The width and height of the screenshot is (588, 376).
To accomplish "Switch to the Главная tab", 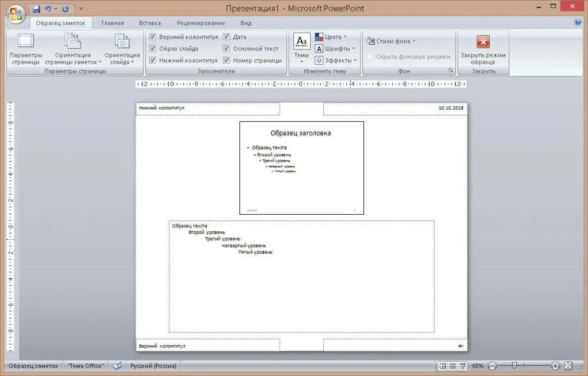I will coord(113,23).
